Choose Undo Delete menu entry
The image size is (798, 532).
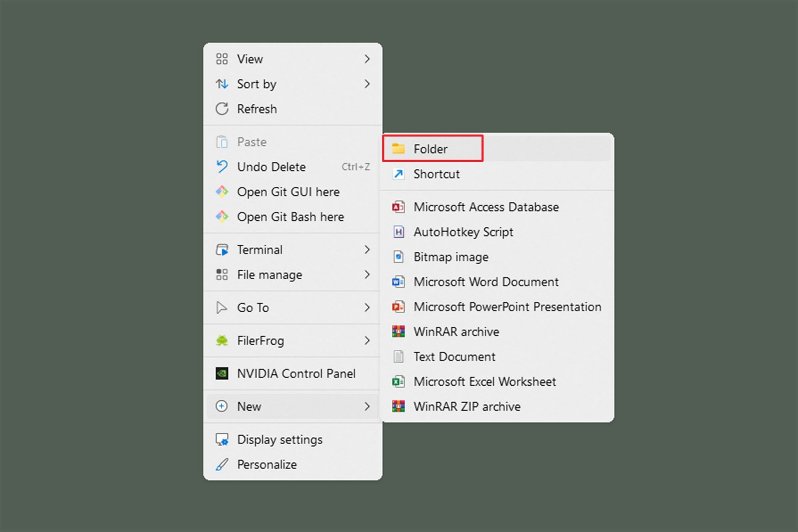click(271, 167)
